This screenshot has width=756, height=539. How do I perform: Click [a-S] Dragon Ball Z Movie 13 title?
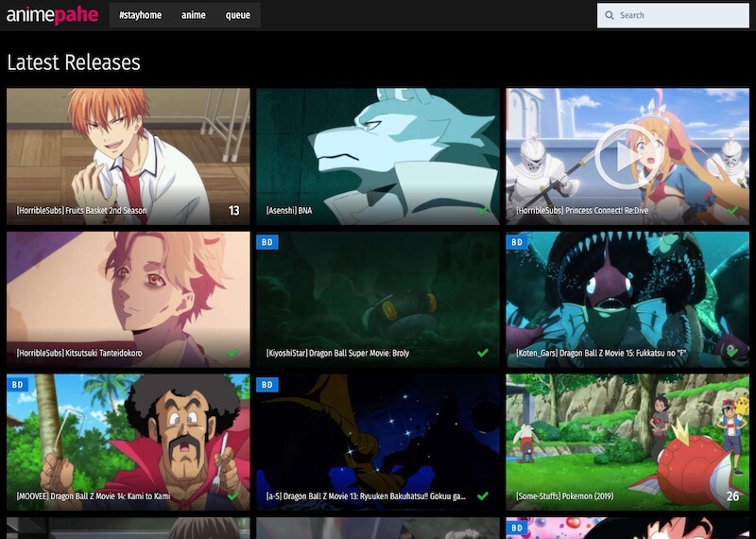tap(366, 496)
